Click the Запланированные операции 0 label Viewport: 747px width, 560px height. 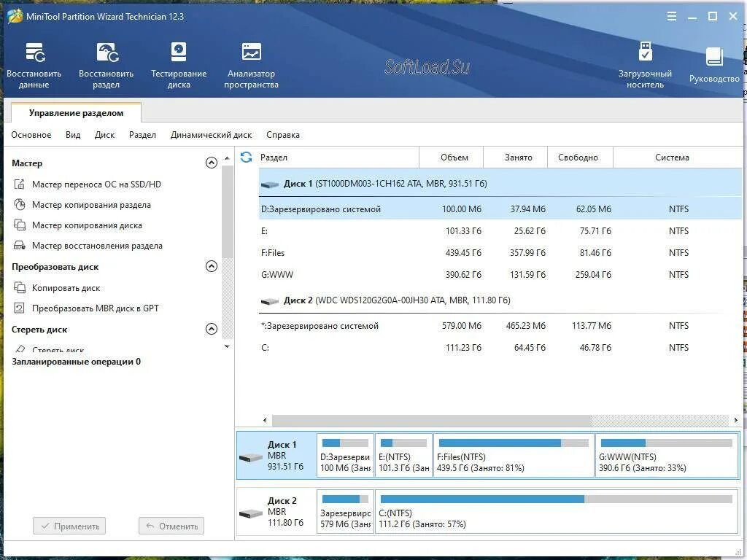(x=76, y=362)
